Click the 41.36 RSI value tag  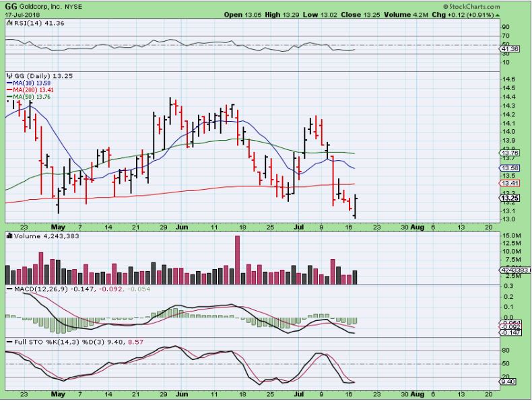[510, 49]
